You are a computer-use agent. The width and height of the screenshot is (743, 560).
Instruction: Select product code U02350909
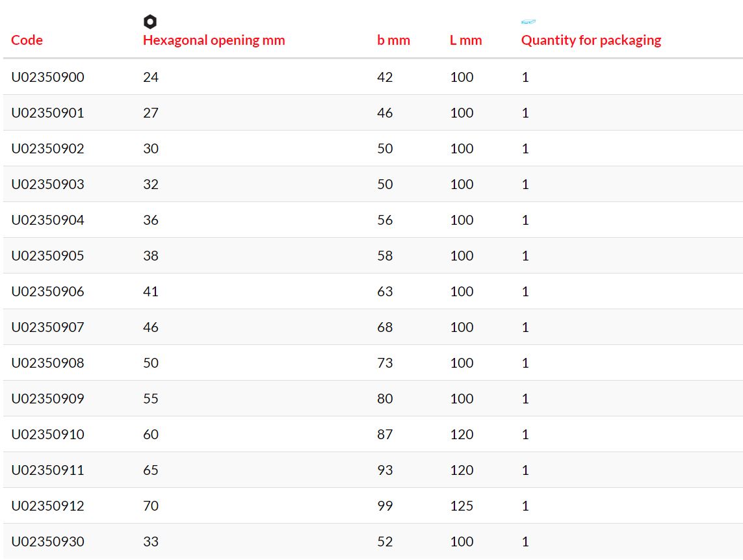(x=48, y=399)
